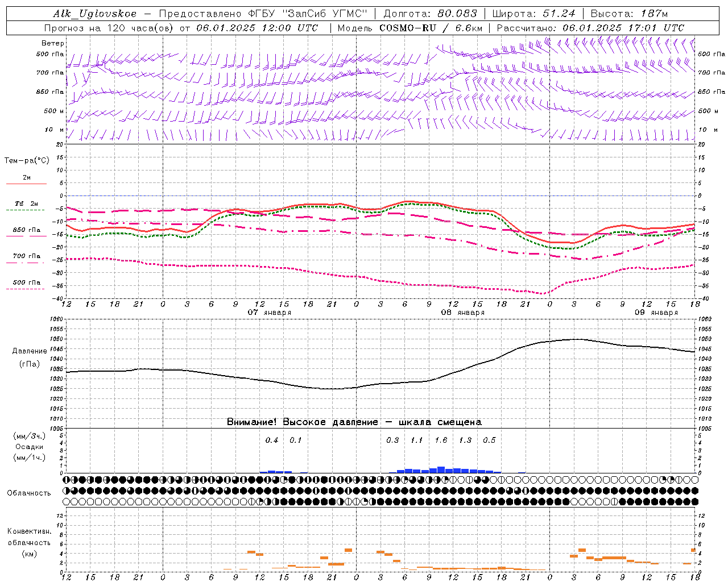Click the 'Td 2м' dew point legend entry

[27, 203]
